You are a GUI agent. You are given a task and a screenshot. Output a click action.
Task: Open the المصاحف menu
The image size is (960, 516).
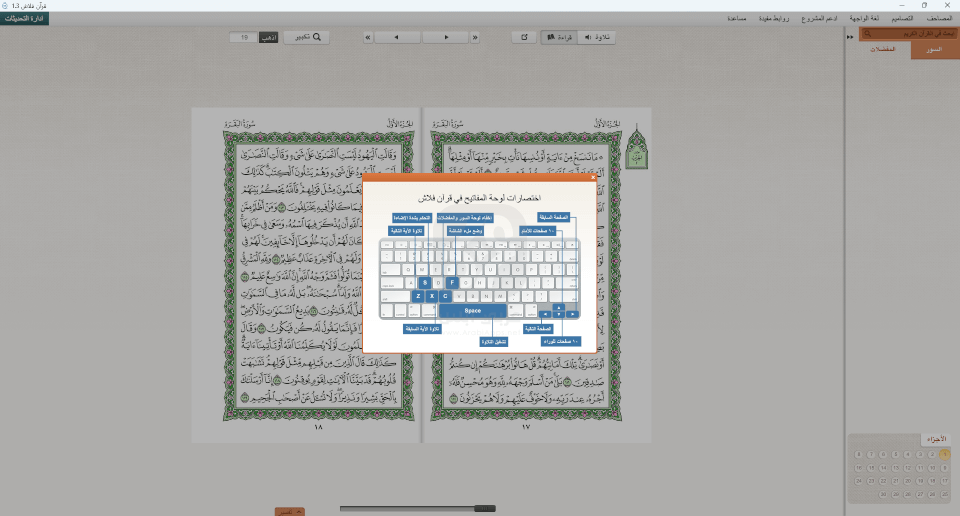click(939, 18)
